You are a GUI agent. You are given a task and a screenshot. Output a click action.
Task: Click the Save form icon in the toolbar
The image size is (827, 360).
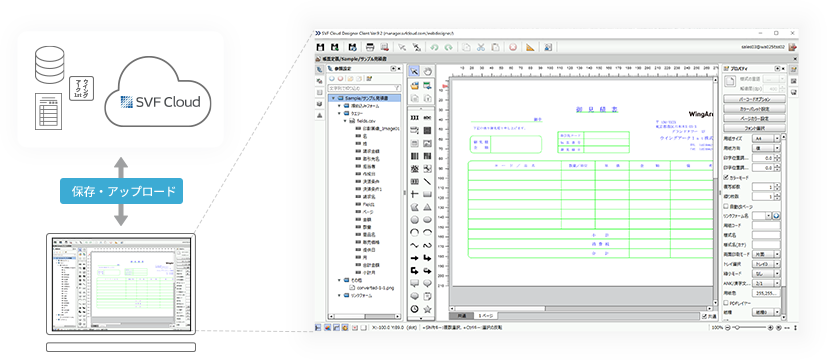click(x=320, y=47)
